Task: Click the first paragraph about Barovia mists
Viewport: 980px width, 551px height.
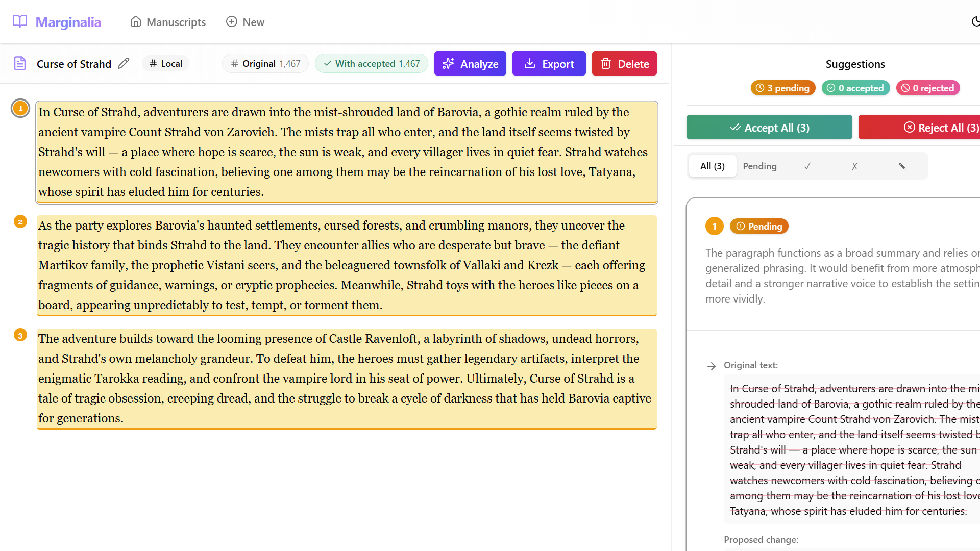Action: (x=347, y=152)
